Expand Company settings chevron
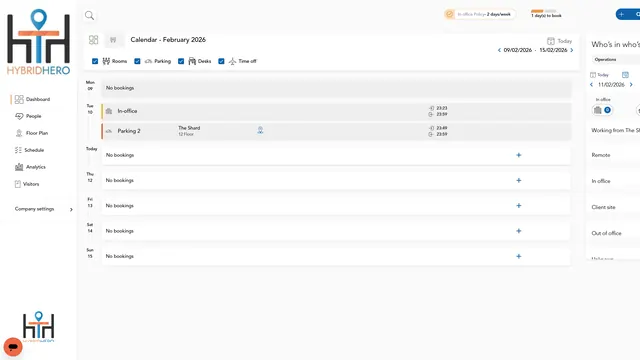 tap(71, 209)
